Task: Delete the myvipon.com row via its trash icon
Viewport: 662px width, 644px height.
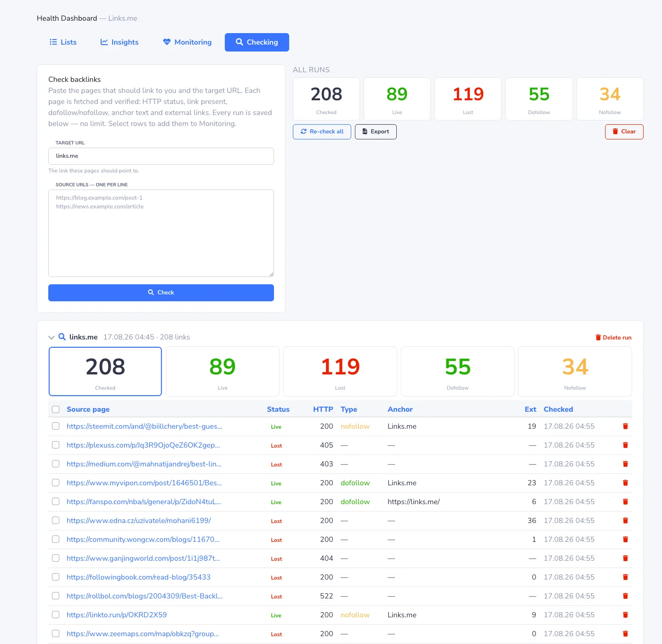Action: coord(625,483)
